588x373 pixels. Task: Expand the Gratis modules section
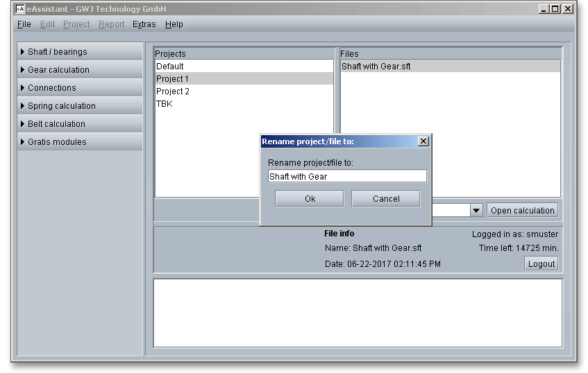[x=80, y=142]
